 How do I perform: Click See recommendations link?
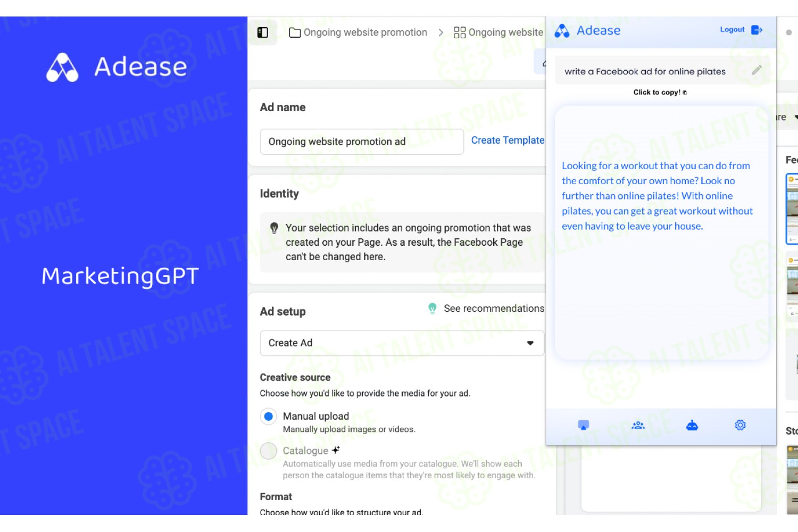[494, 309]
